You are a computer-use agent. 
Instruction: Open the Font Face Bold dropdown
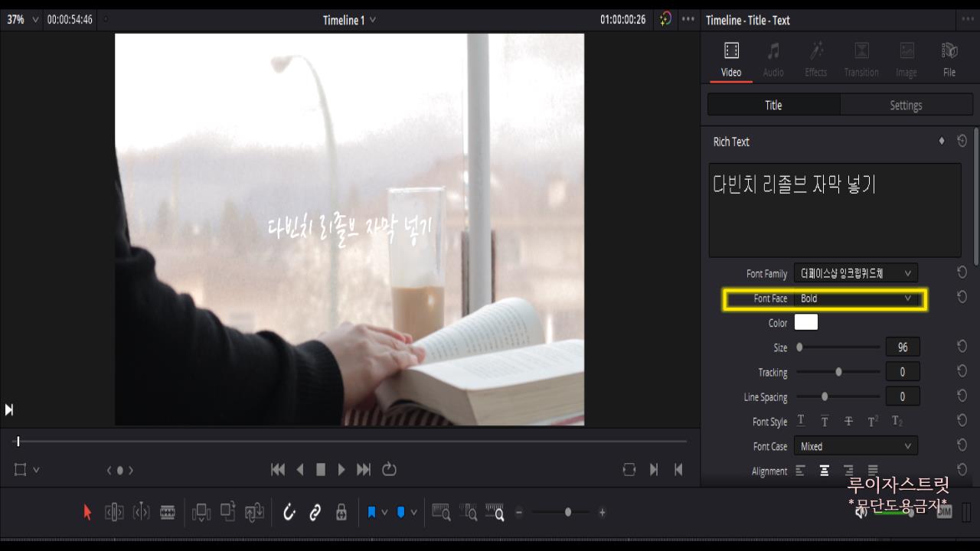point(856,298)
